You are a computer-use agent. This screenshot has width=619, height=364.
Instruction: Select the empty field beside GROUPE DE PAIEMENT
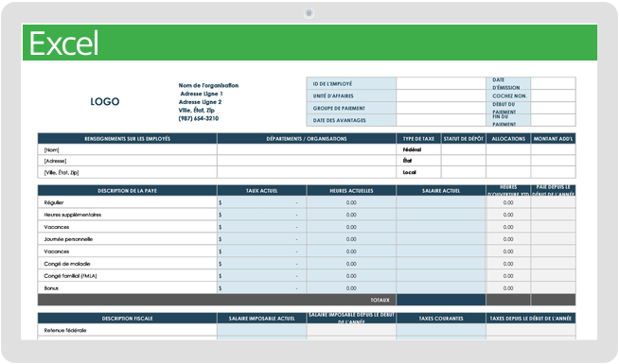tap(441, 108)
